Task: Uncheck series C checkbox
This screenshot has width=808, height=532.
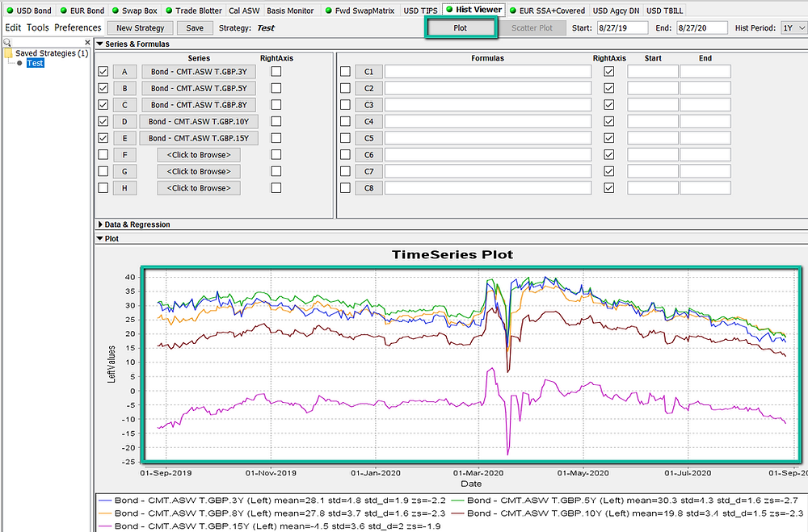Action: [x=103, y=105]
